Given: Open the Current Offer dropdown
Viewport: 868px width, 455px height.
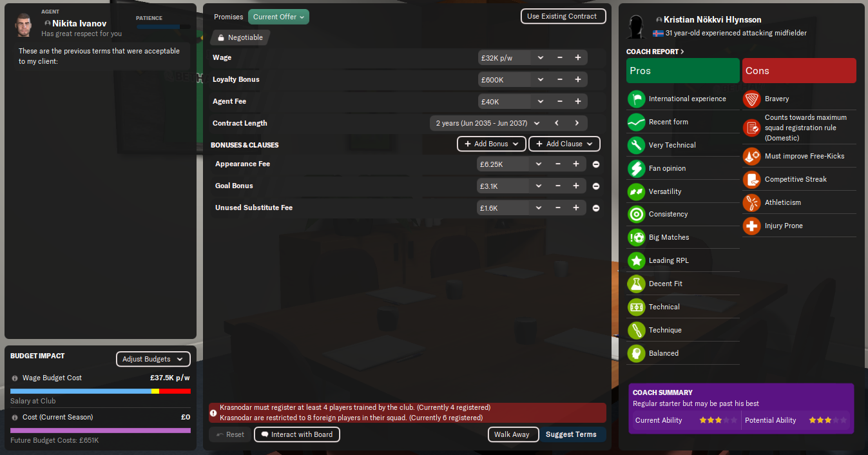Looking at the screenshot, I should tap(278, 17).
